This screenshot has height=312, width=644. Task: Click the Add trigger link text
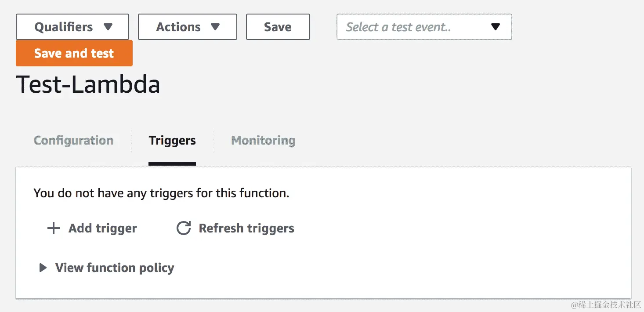click(x=103, y=229)
